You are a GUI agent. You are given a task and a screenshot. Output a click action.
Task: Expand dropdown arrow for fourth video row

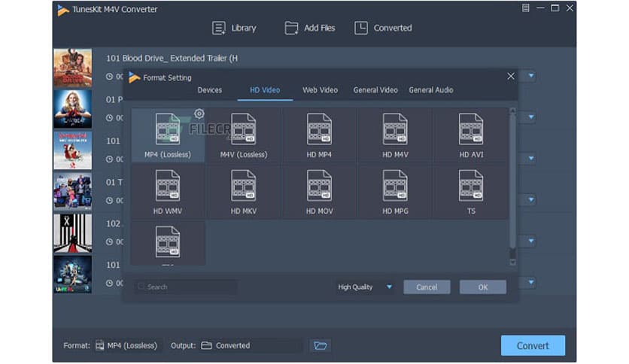(x=531, y=199)
